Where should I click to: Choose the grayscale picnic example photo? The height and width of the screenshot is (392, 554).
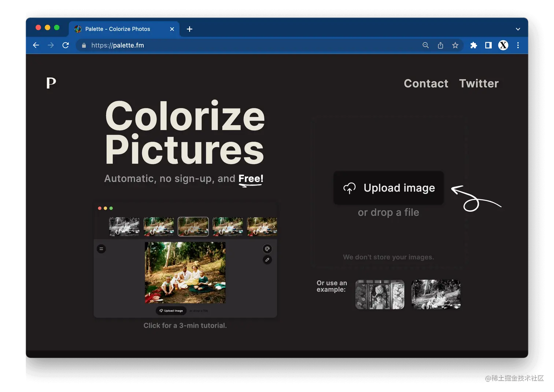coord(436,294)
